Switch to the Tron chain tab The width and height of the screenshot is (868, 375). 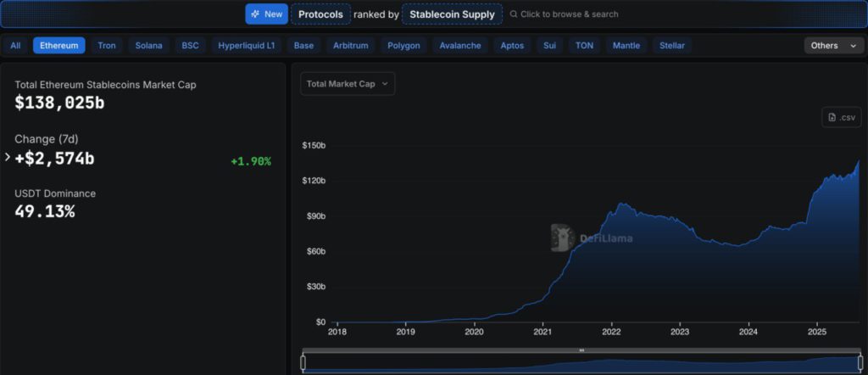[x=107, y=46]
